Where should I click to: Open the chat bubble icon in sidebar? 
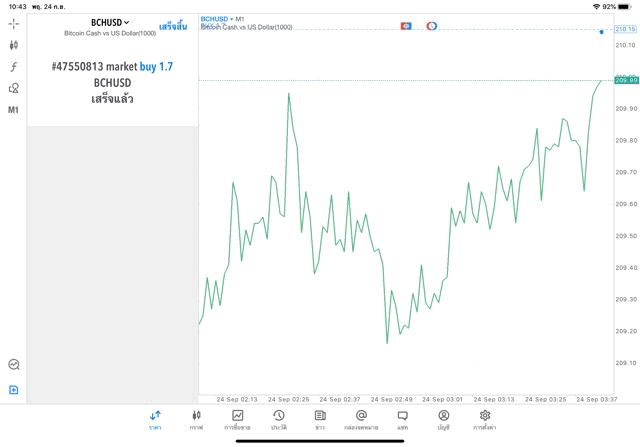point(14,365)
